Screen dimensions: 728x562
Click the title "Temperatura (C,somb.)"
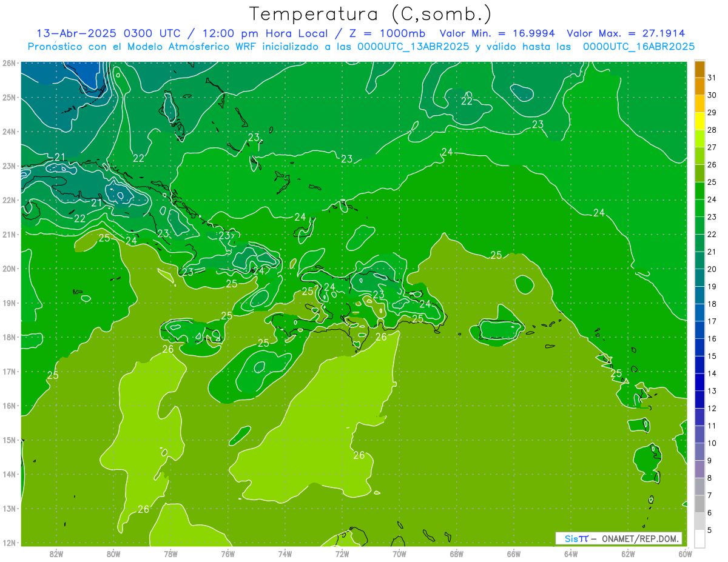(371, 14)
